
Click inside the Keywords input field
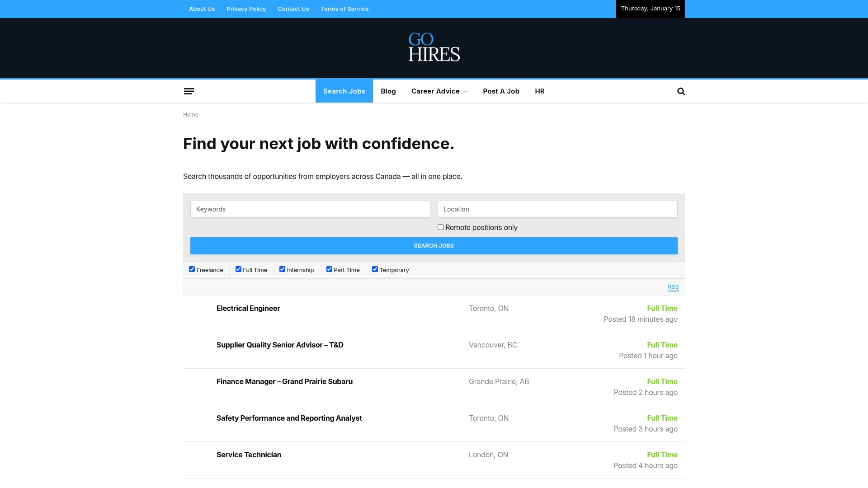click(x=310, y=209)
